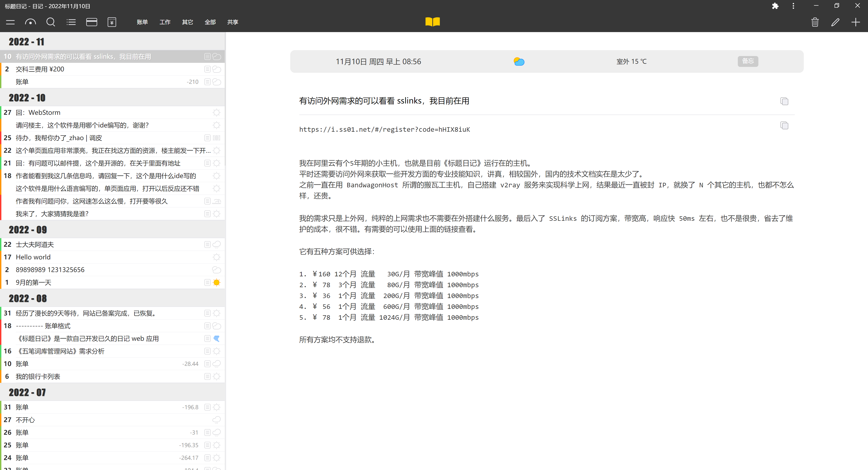Open the browser three-dot menu

(x=793, y=6)
